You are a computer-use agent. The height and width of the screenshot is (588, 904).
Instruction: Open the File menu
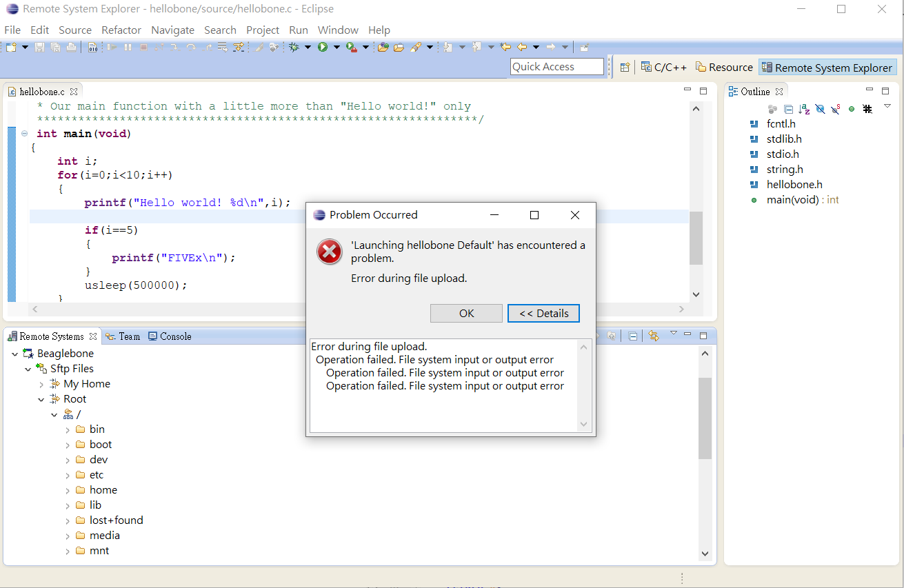pos(12,30)
